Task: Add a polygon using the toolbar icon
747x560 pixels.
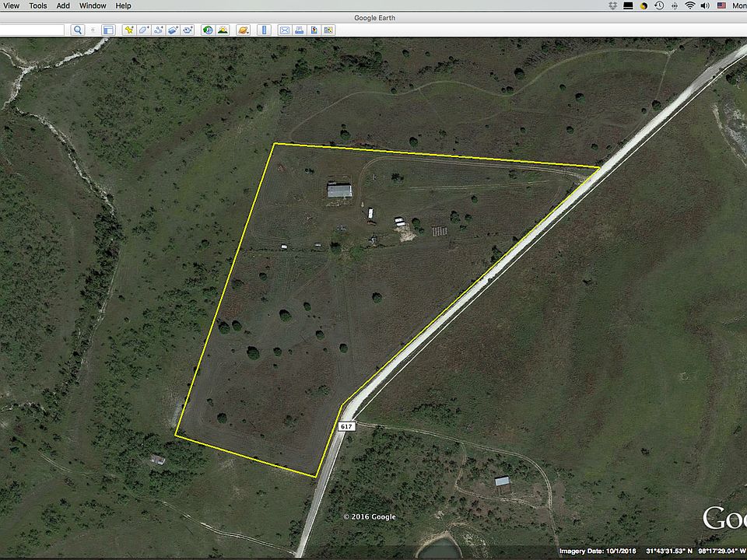Action: point(144,30)
